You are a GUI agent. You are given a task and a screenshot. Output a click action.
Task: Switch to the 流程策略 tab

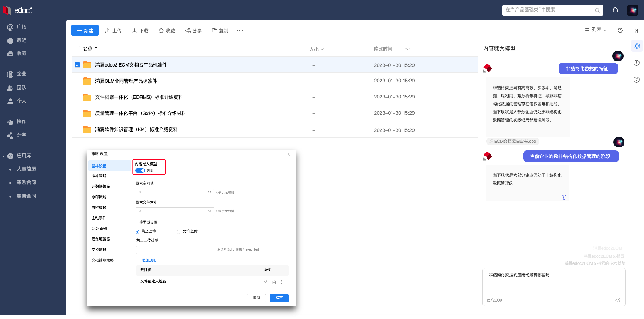pyautogui.click(x=99, y=208)
